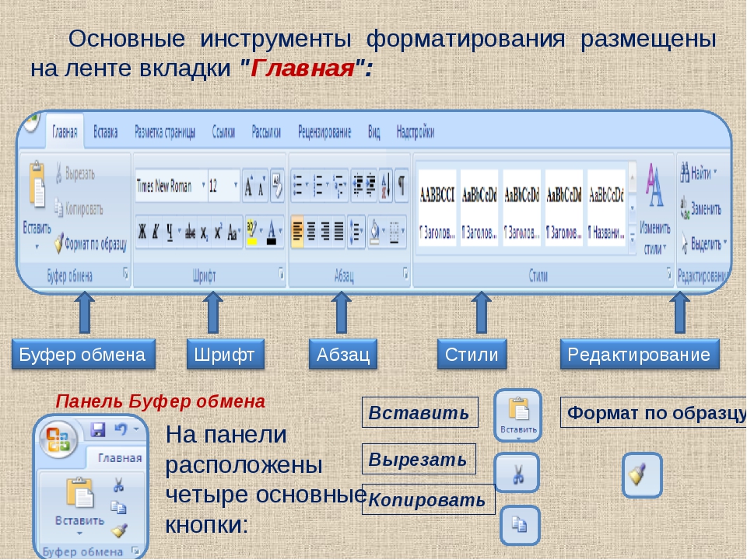Screen dimensions: 747x560
Task: Click the line spacing icon in Абзац
Action: 356,232
